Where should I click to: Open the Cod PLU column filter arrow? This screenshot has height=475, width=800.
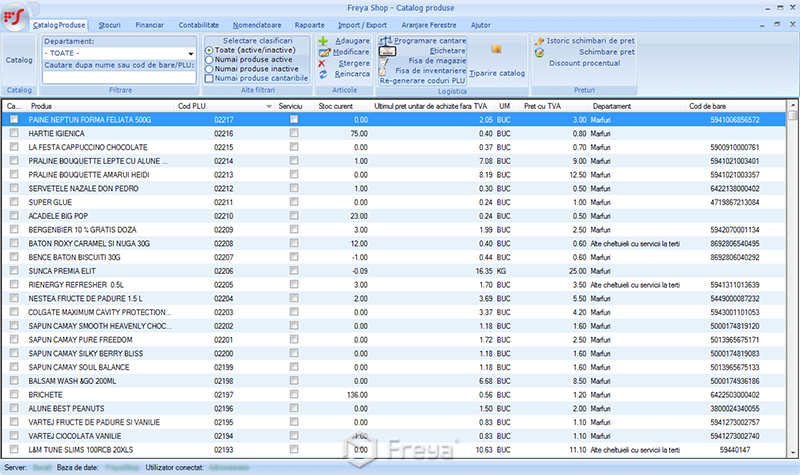click(269, 106)
